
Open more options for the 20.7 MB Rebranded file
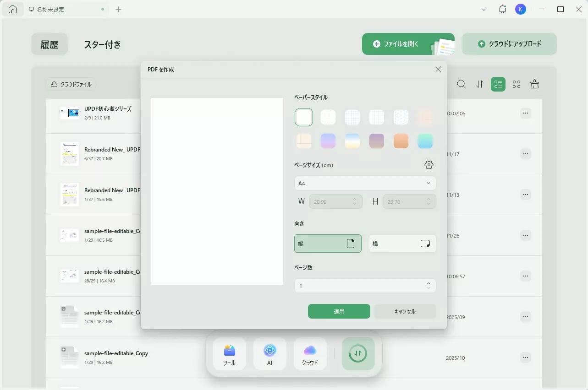[x=526, y=154]
